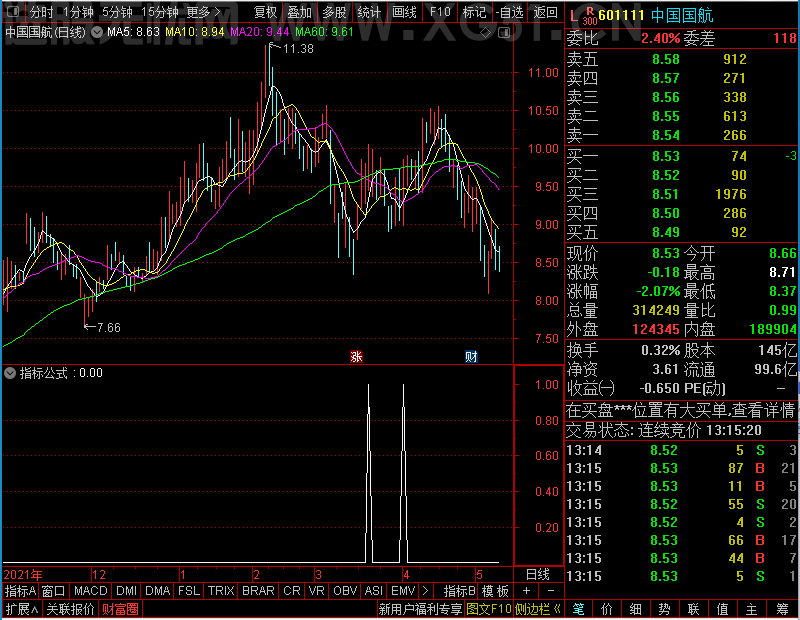Click the panel layout icon at top-left
This screenshot has height=620, width=800.
coord(12,11)
